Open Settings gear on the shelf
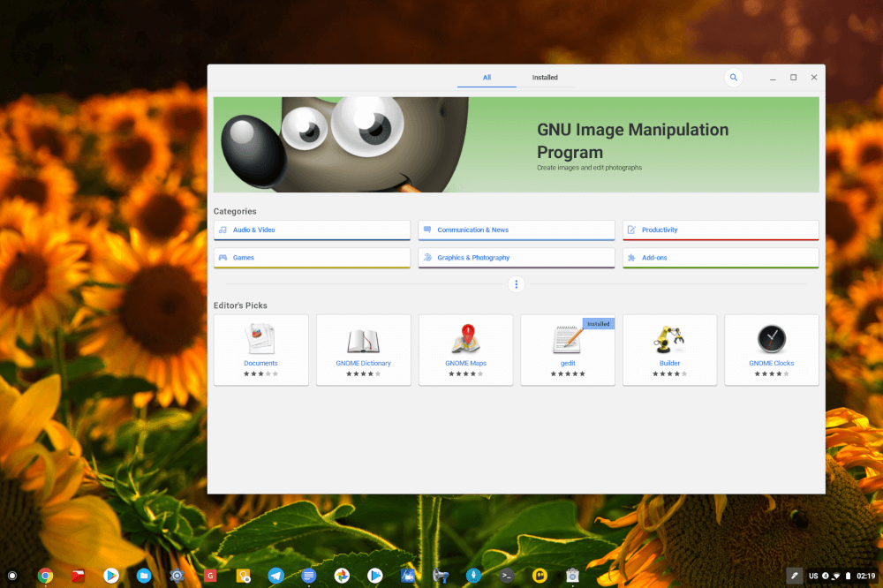 coord(177,576)
